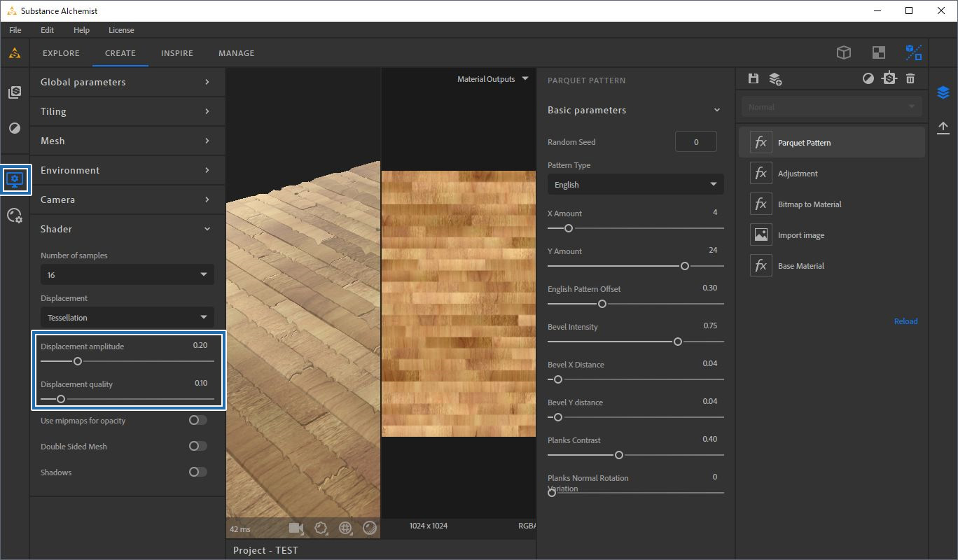The image size is (958, 560).
Task: Click the fx icon of Adjustment layer
Action: click(x=761, y=173)
